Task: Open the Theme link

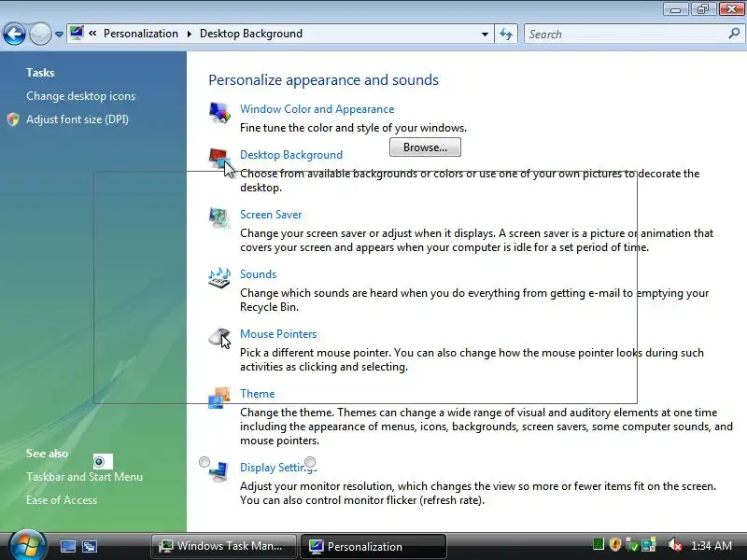Action: pos(258,394)
